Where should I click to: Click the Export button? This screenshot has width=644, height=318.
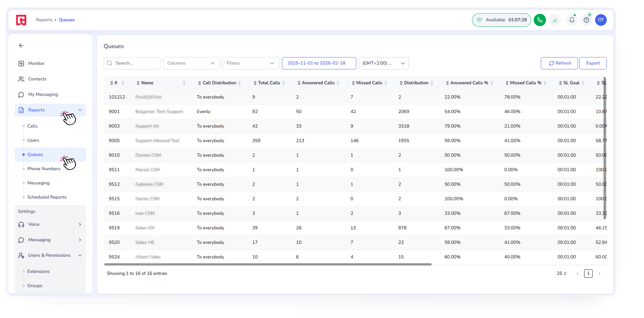[593, 63]
